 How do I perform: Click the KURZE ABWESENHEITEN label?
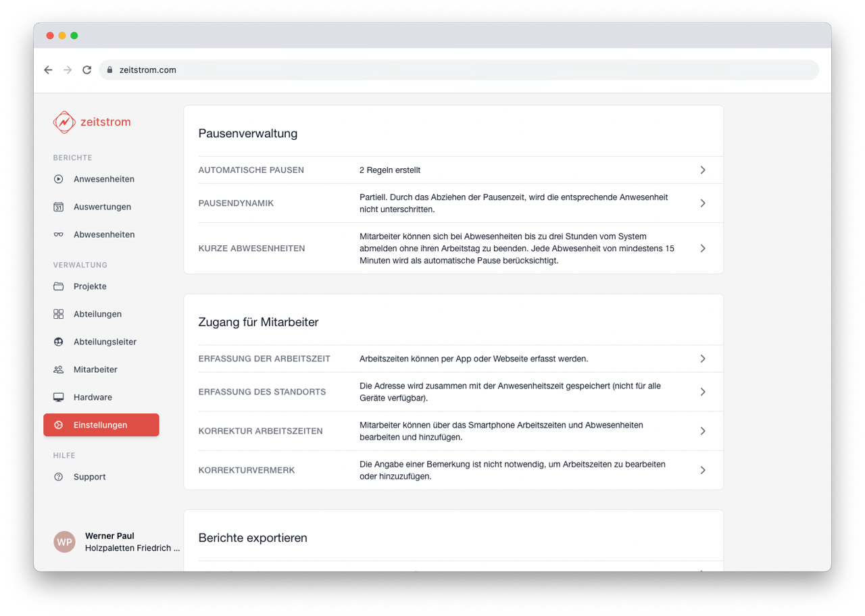251,249
